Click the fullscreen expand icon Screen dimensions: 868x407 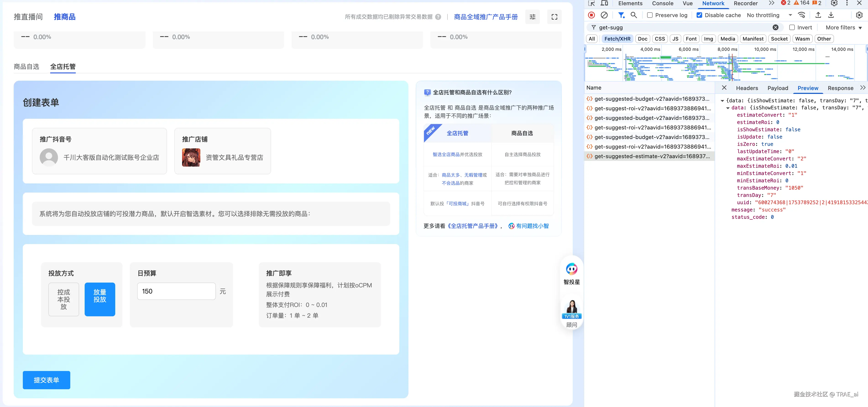click(x=554, y=17)
